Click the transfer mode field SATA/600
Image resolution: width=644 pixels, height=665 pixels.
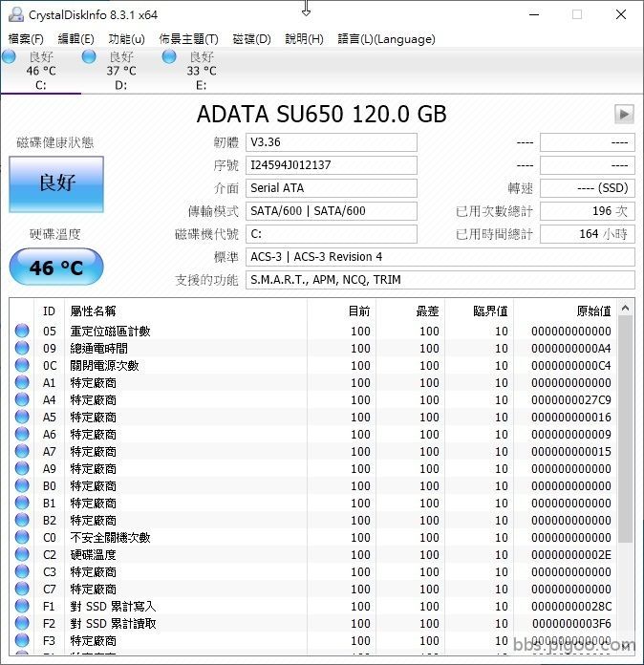pyautogui.click(x=332, y=211)
